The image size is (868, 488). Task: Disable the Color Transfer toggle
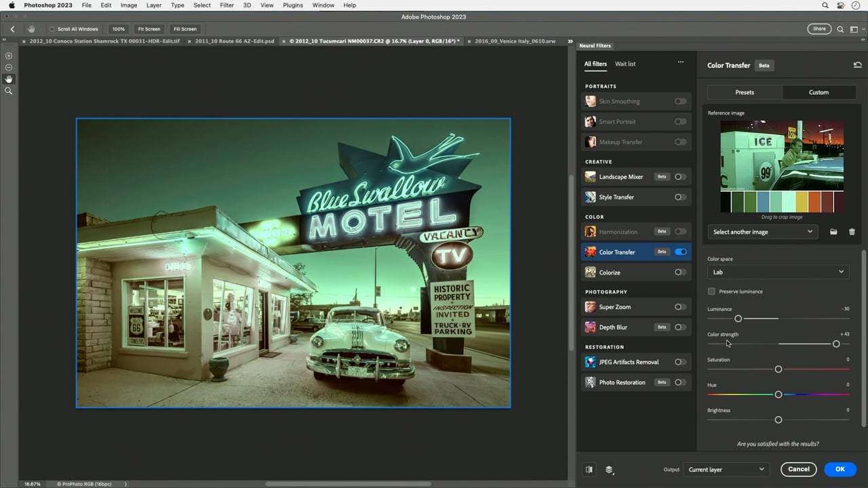pyautogui.click(x=680, y=251)
